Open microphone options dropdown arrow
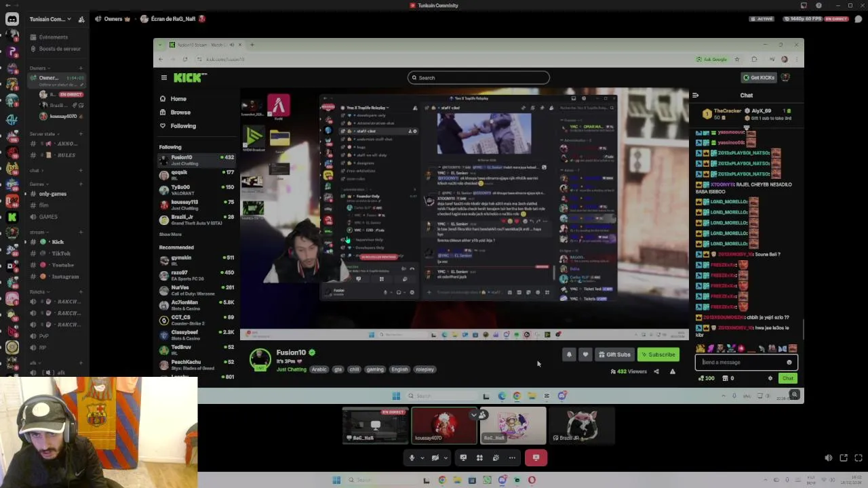 tap(422, 458)
